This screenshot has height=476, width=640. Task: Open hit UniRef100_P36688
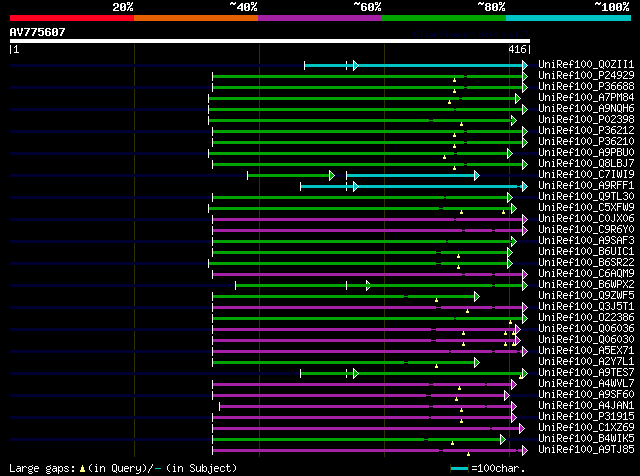tap(586, 87)
